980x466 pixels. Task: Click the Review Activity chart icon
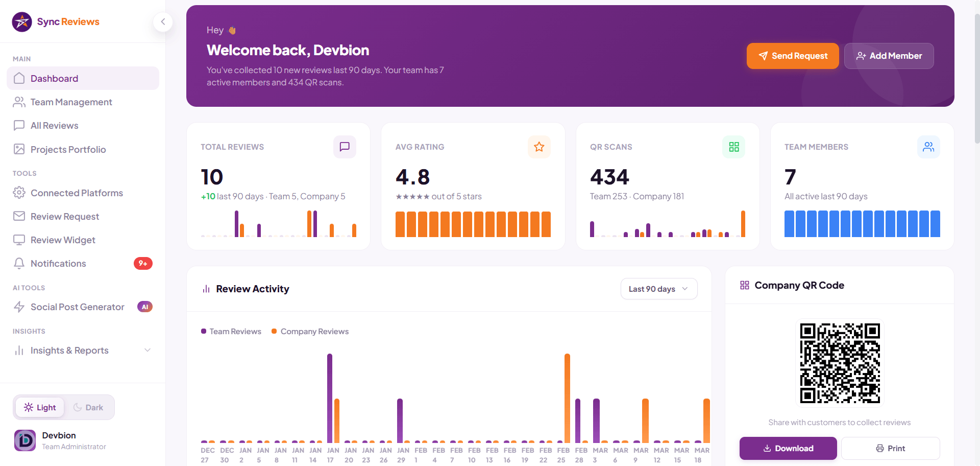pyautogui.click(x=206, y=289)
